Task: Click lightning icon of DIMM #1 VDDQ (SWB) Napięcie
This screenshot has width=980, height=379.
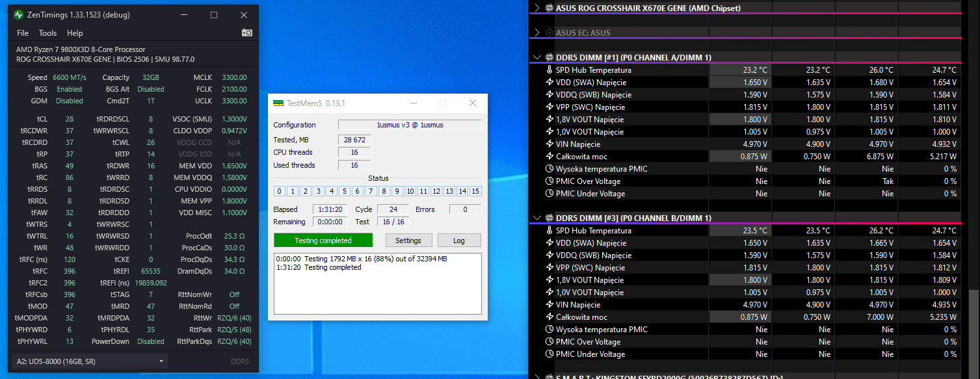Action: point(549,95)
